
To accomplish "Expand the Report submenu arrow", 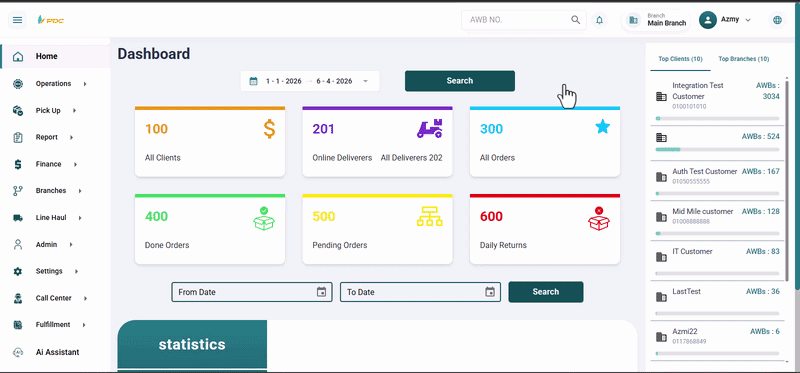I will pos(71,137).
